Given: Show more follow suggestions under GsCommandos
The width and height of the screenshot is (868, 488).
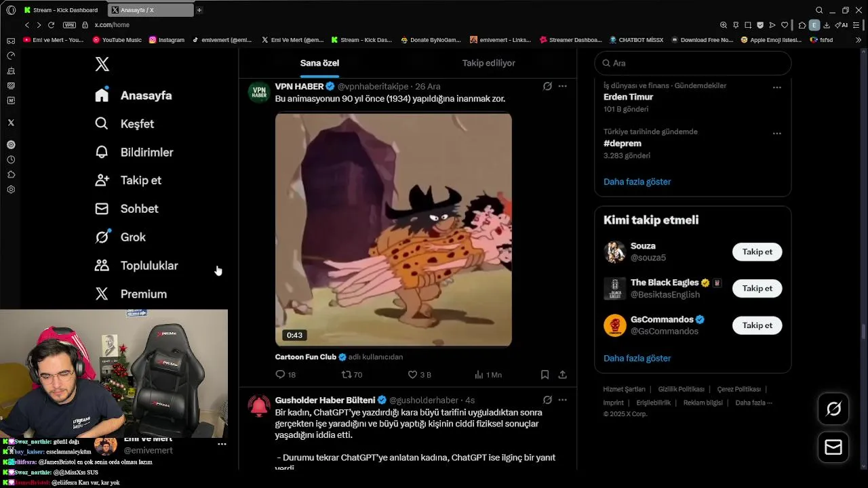Looking at the screenshot, I should pos(637,358).
